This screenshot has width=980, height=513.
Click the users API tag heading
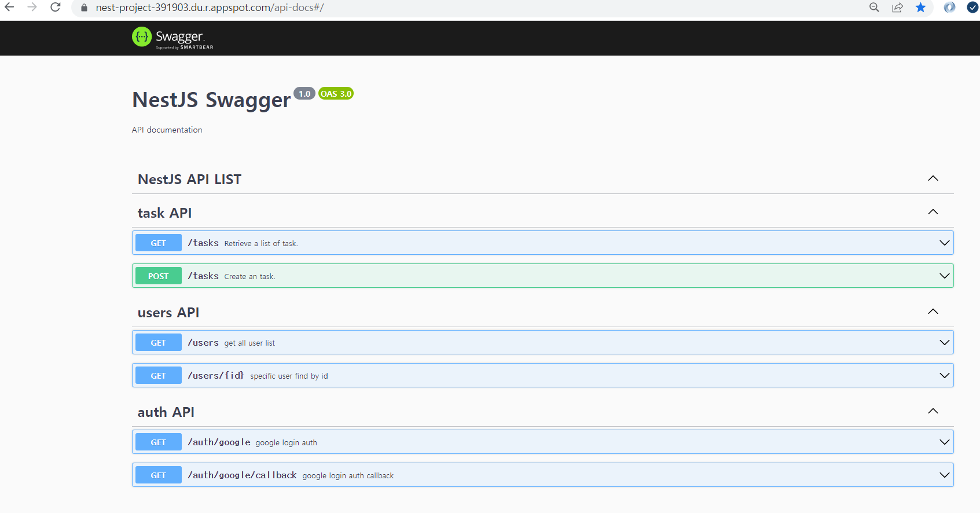(x=168, y=313)
